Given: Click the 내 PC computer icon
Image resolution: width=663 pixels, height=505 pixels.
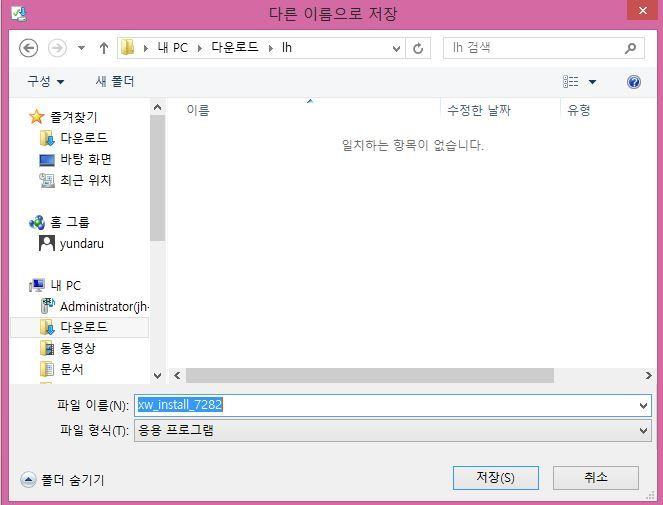Looking at the screenshot, I should pyautogui.click(x=37, y=285).
